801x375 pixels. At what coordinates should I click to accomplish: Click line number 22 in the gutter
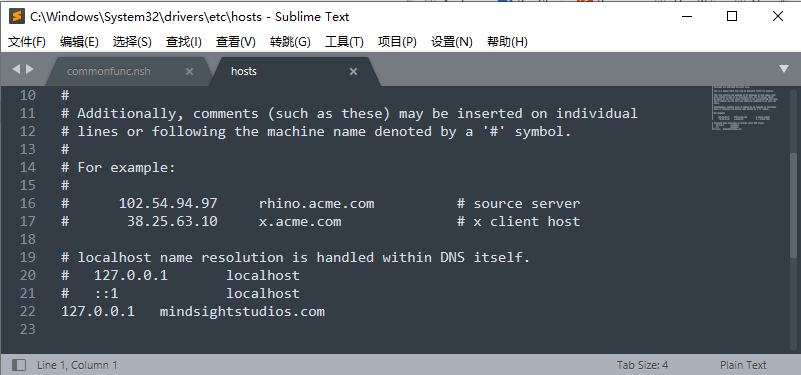click(x=28, y=311)
